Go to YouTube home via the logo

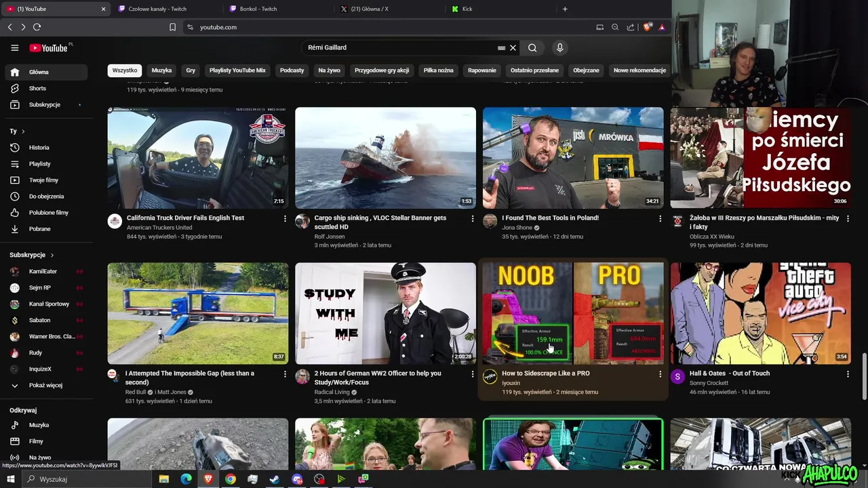click(48, 47)
